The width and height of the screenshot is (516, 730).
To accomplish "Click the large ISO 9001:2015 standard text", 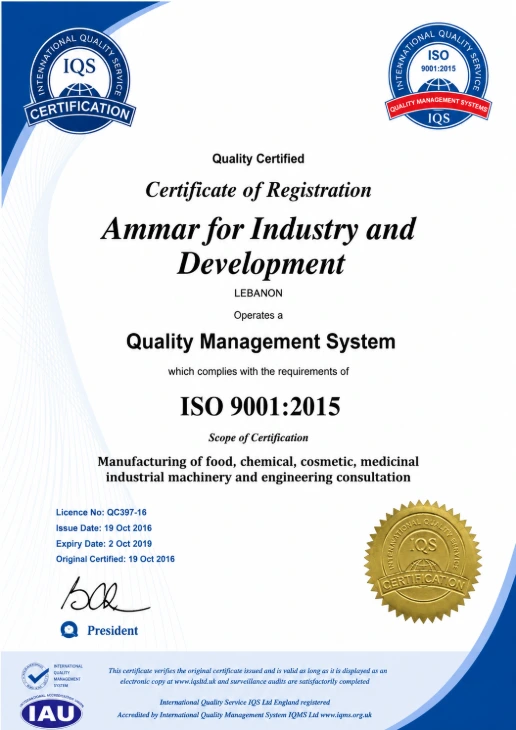I will pyautogui.click(x=260, y=406).
